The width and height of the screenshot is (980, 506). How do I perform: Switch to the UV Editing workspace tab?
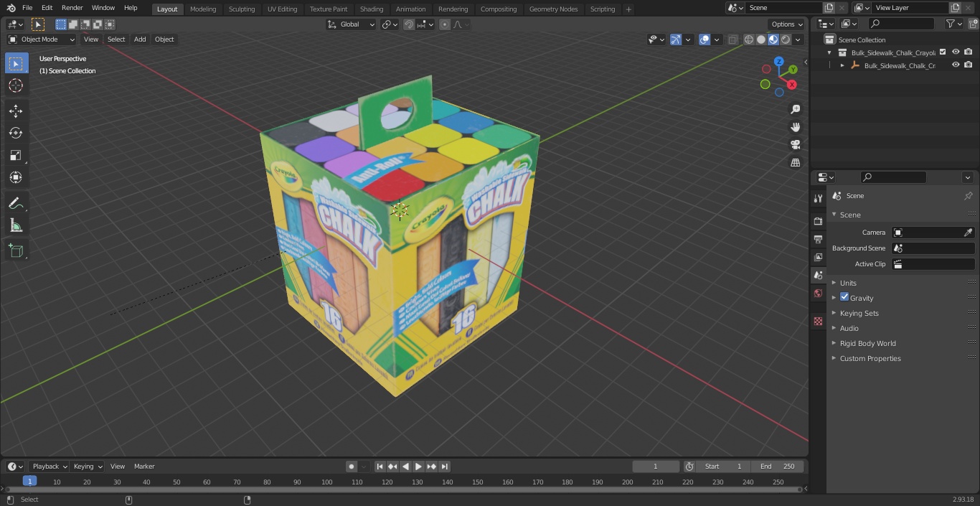pyautogui.click(x=282, y=9)
